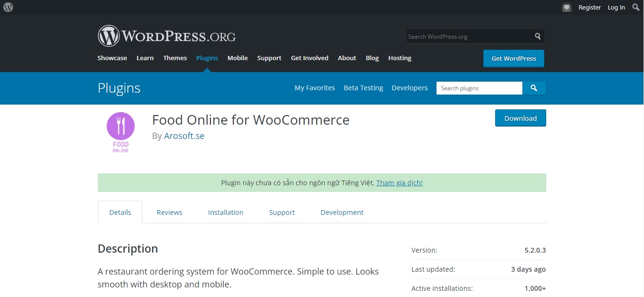Select the Details tab
The width and height of the screenshot is (644, 297).
point(120,212)
